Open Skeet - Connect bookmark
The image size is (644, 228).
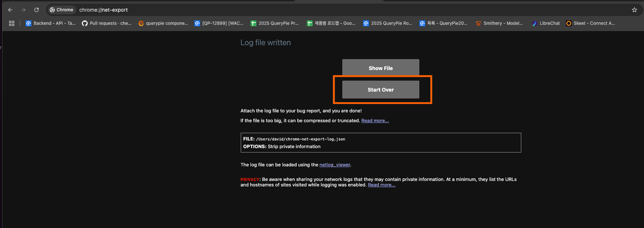point(590,23)
